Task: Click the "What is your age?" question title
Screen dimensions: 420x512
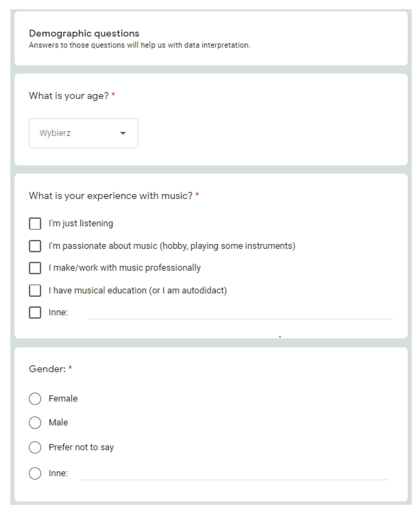Action: (69, 96)
